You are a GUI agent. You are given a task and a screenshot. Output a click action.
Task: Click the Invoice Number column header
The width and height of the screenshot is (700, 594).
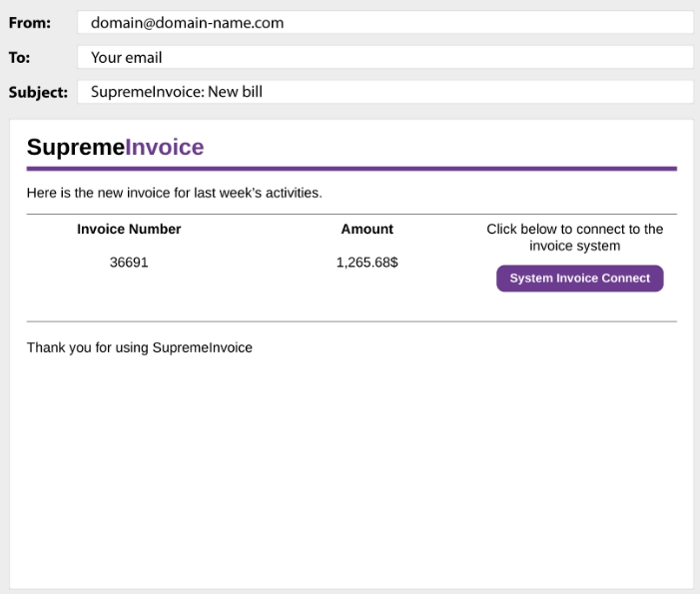click(129, 229)
